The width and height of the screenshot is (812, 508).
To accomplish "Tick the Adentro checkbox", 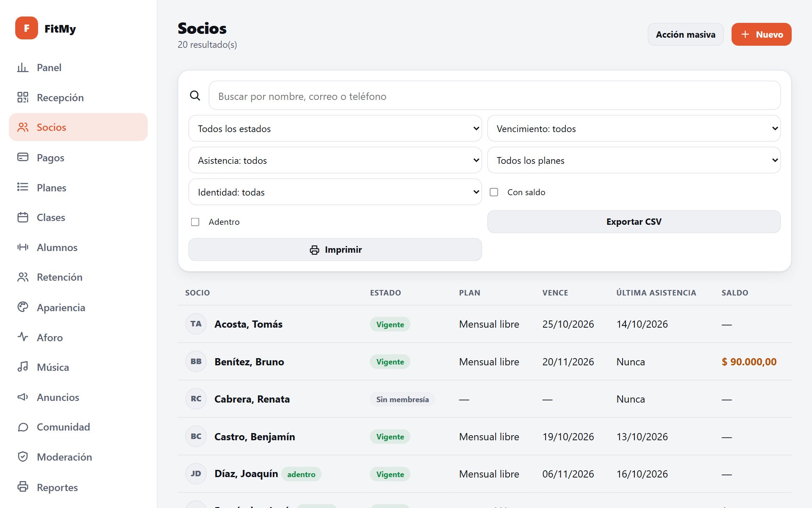I will [195, 222].
